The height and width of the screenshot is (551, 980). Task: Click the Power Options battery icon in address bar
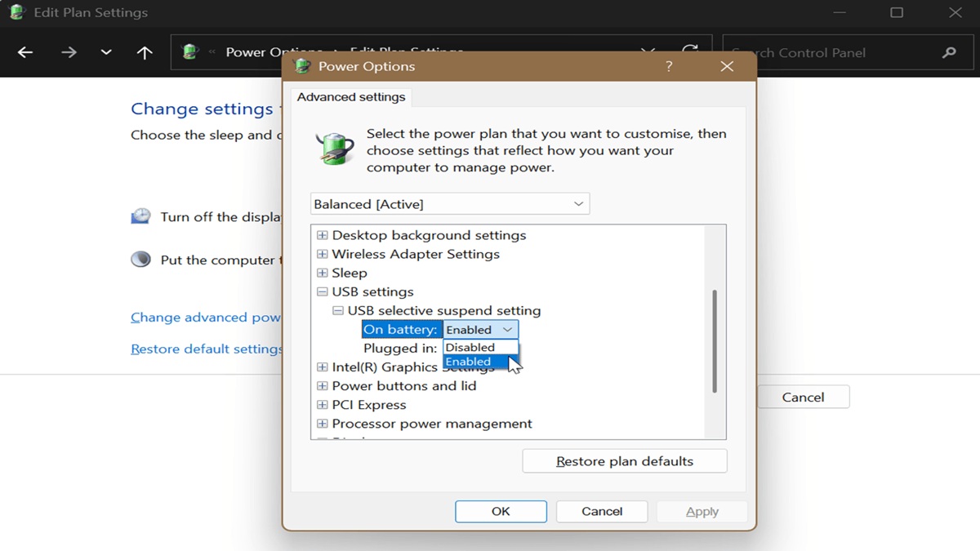(190, 52)
